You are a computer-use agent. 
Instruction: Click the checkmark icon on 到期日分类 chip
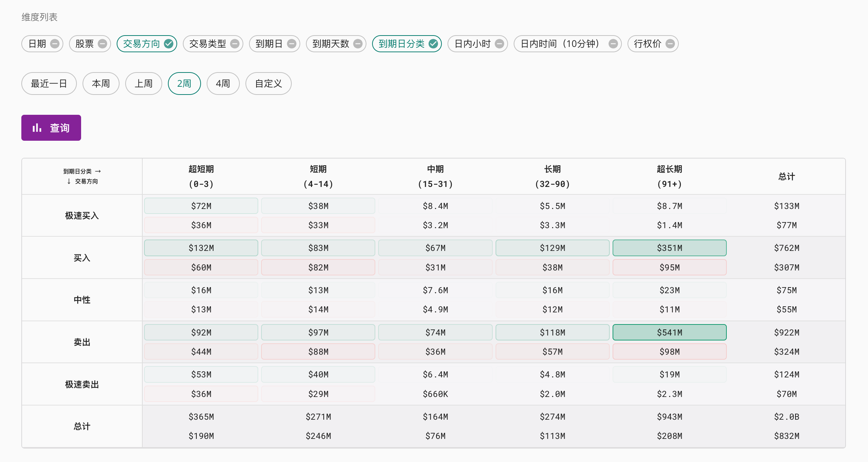433,44
